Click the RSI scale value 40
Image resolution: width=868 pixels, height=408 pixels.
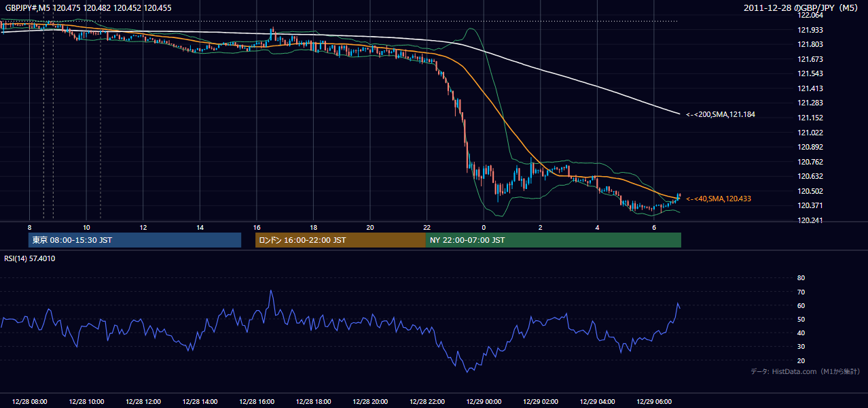(801, 333)
